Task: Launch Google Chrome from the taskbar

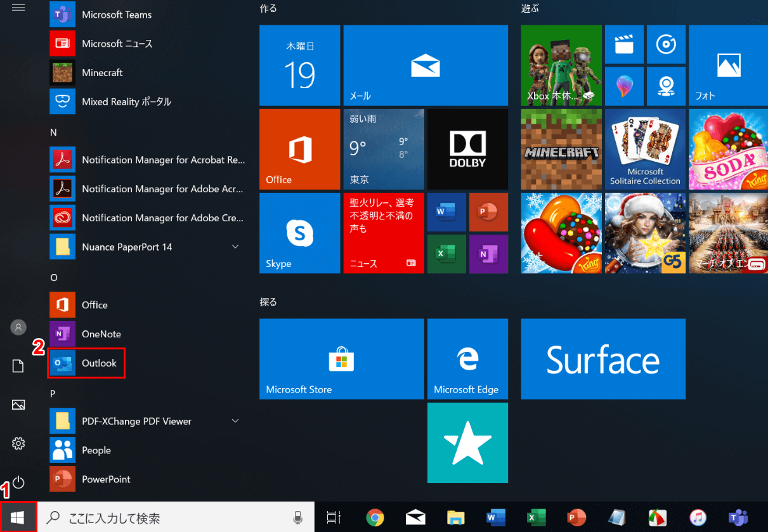Action: (x=375, y=518)
